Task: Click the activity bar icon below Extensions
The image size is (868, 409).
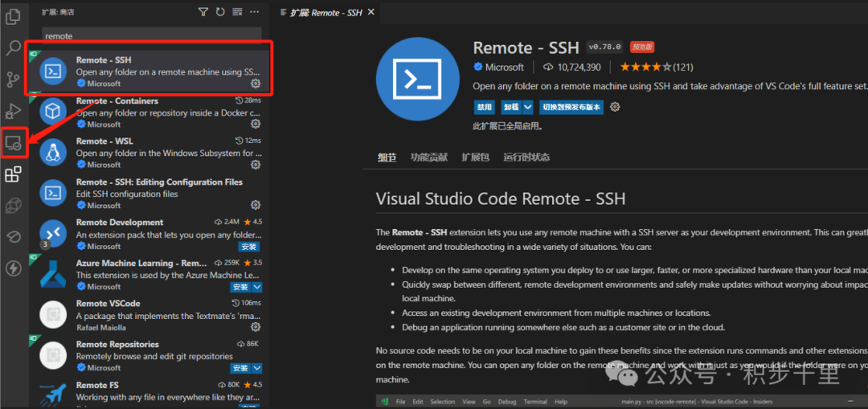Action: click(13, 207)
